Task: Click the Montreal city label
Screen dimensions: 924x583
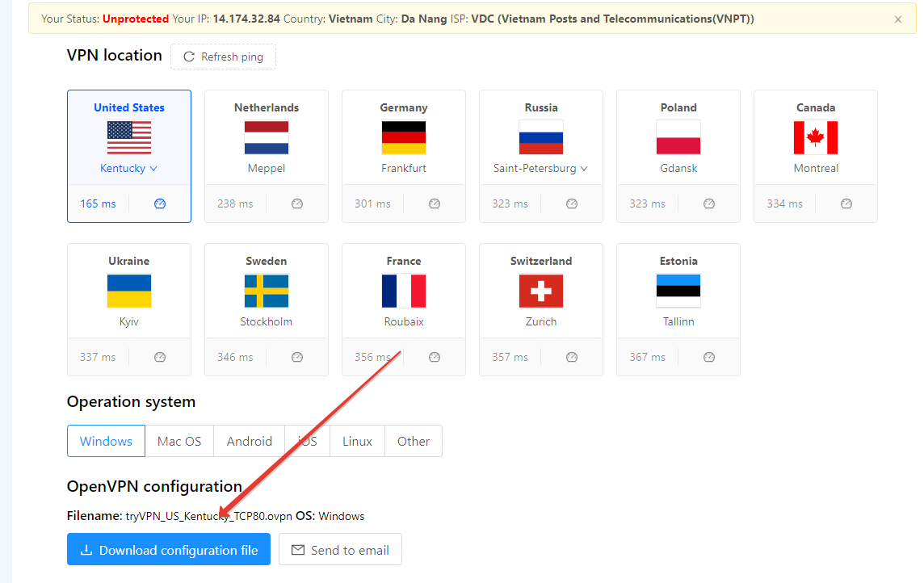Action: pyautogui.click(x=816, y=169)
